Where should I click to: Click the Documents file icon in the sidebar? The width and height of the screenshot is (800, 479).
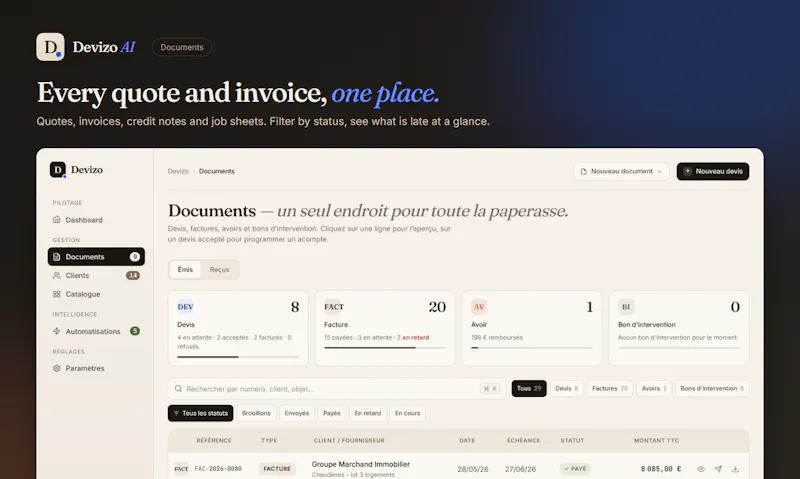coord(57,257)
